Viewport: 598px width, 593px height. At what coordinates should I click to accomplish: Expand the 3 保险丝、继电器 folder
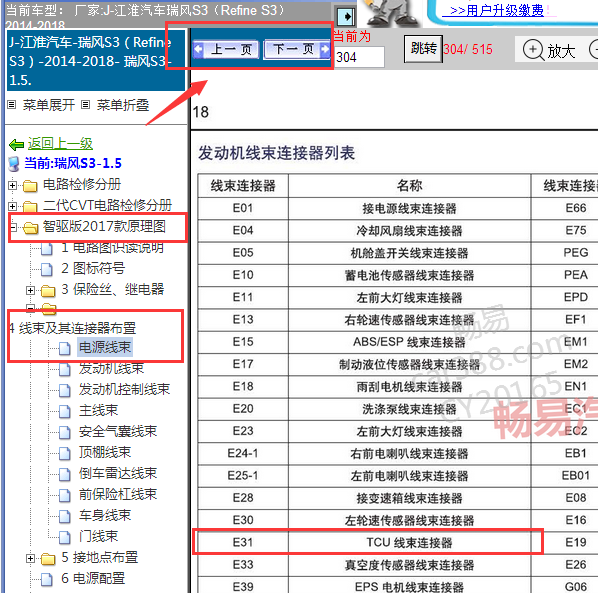[31, 291]
